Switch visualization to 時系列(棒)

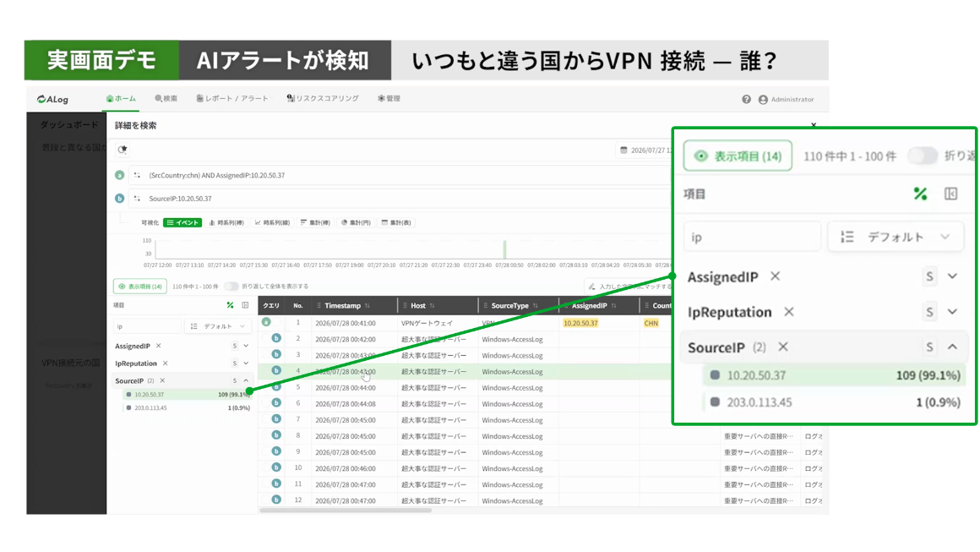point(226,222)
